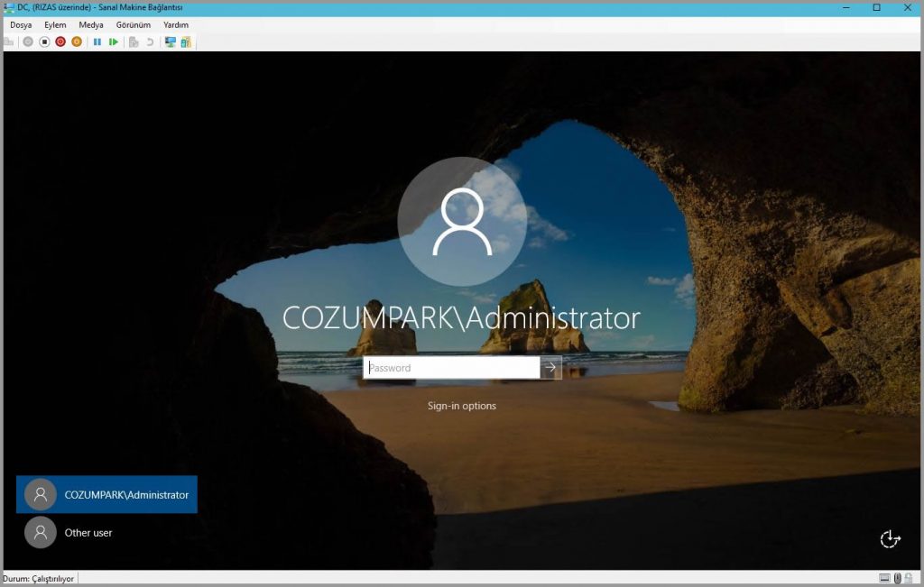Maximize the Sanal Makine Bağlantısı window
924x587 pixels.
(877, 7)
